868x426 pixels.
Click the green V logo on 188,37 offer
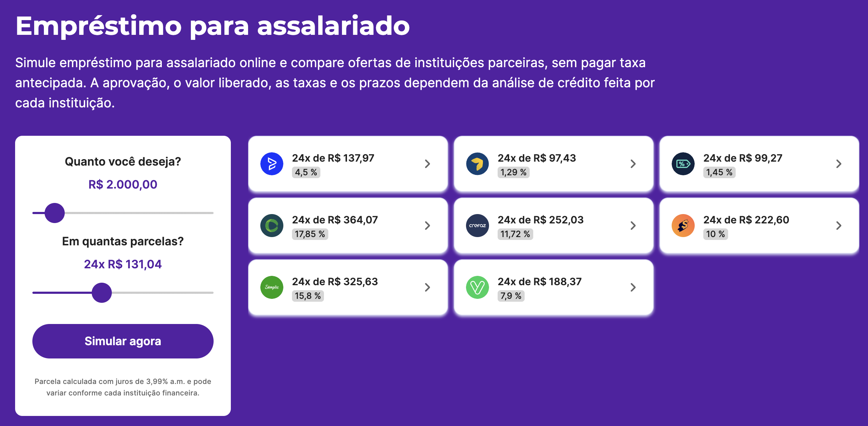[x=478, y=287]
